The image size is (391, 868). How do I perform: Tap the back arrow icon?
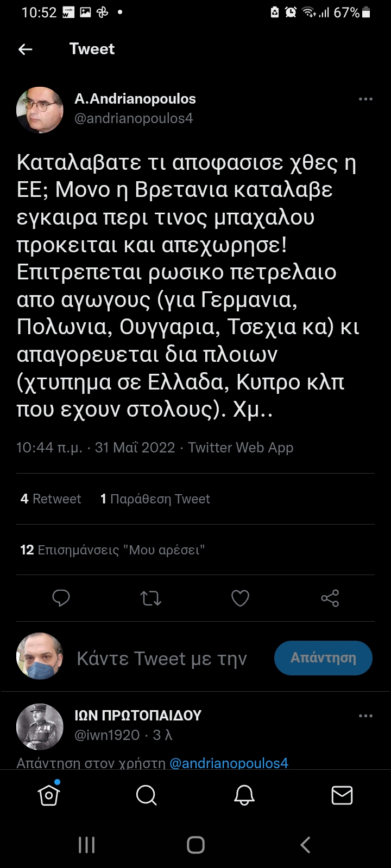click(x=26, y=49)
